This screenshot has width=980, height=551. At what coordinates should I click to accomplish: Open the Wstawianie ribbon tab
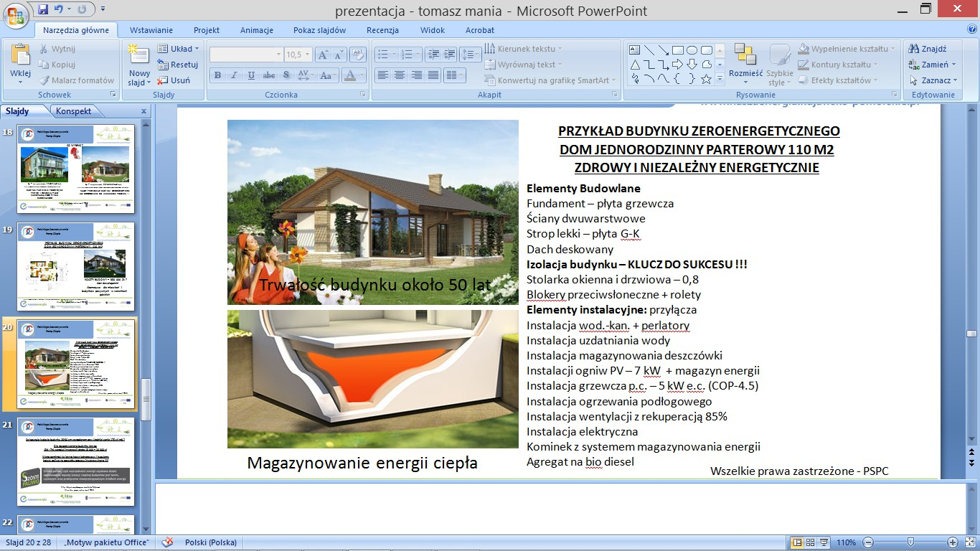point(151,30)
